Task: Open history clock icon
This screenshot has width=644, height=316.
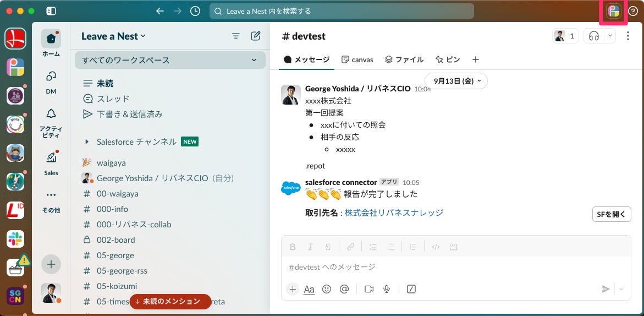Action: 195,11
